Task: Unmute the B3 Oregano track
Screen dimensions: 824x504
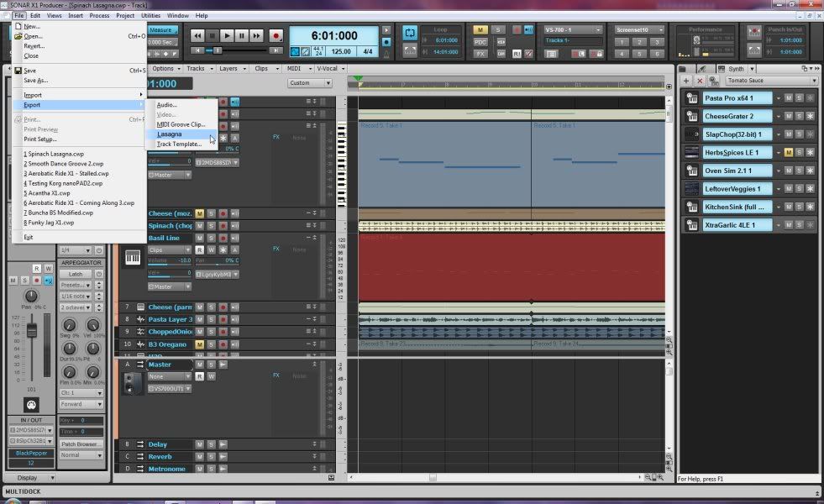Action: (x=200, y=344)
